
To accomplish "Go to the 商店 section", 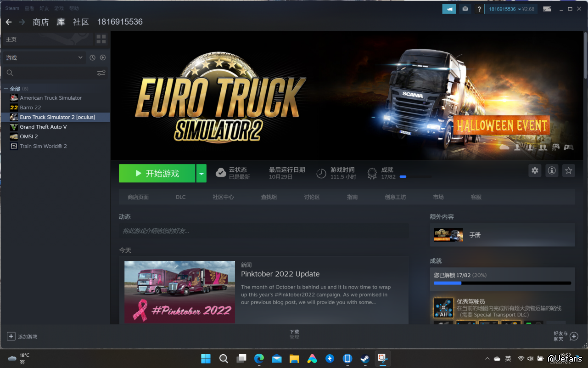I will pos(41,22).
